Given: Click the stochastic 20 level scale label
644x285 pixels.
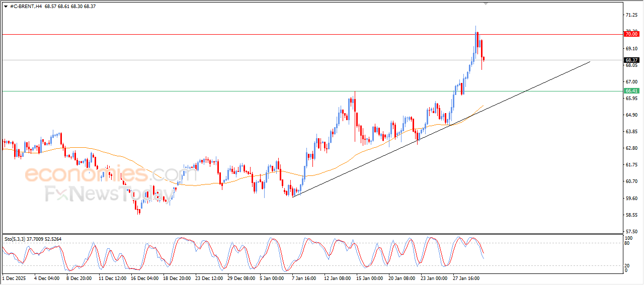Looking at the screenshot, I should click(x=627, y=265).
